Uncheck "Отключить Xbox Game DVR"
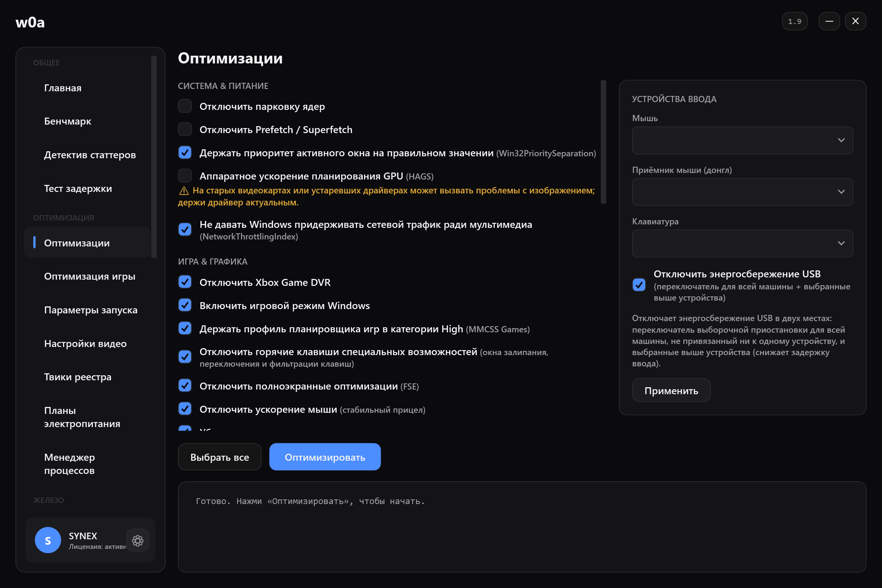The width and height of the screenshot is (882, 588). 185,282
